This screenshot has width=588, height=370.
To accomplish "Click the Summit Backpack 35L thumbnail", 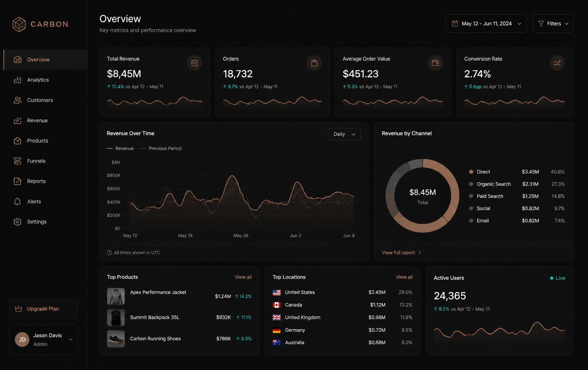I will pos(116,318).
